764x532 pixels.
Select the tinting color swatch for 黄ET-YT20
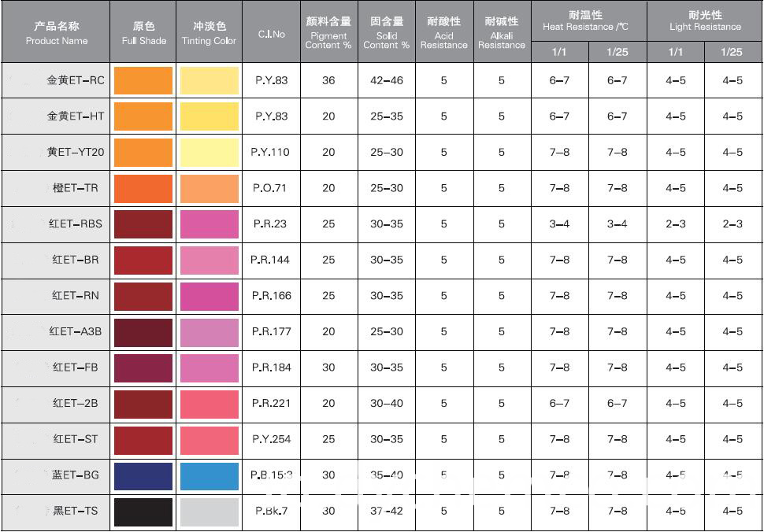(210, 153)
